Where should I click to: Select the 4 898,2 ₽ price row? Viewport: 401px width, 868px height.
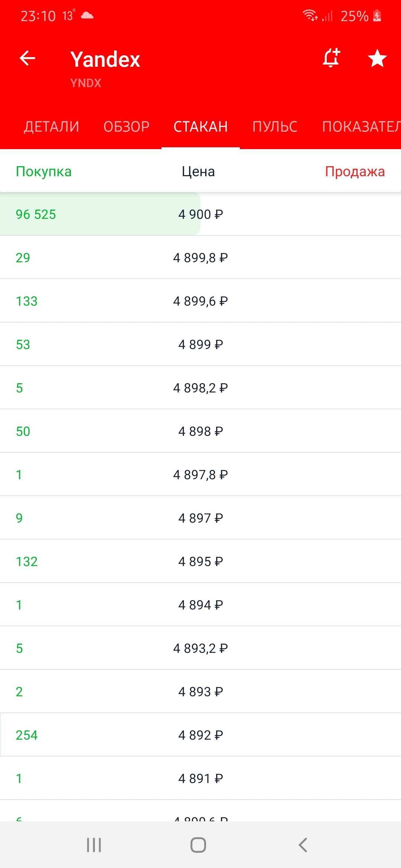click(200, 388)
